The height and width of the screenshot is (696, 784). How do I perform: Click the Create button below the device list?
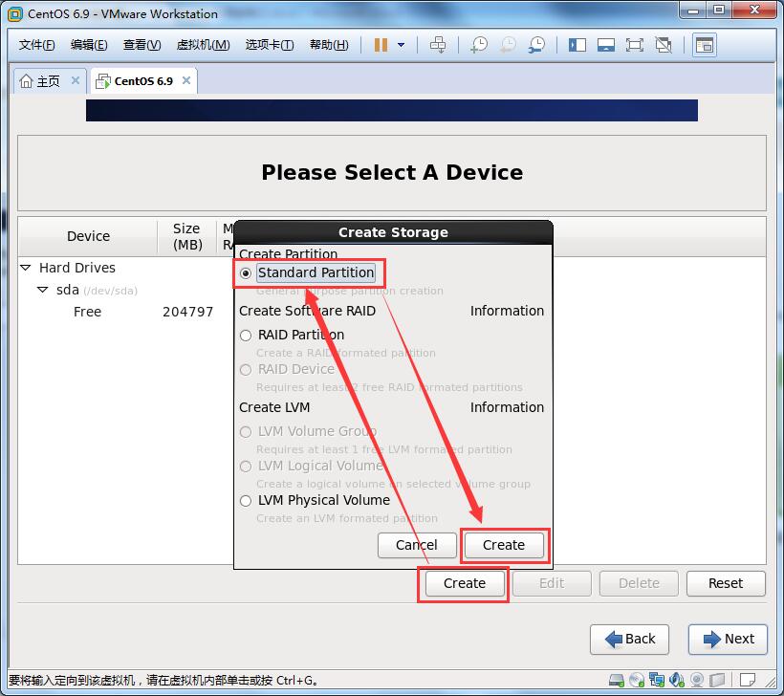[x=465, y=583]
